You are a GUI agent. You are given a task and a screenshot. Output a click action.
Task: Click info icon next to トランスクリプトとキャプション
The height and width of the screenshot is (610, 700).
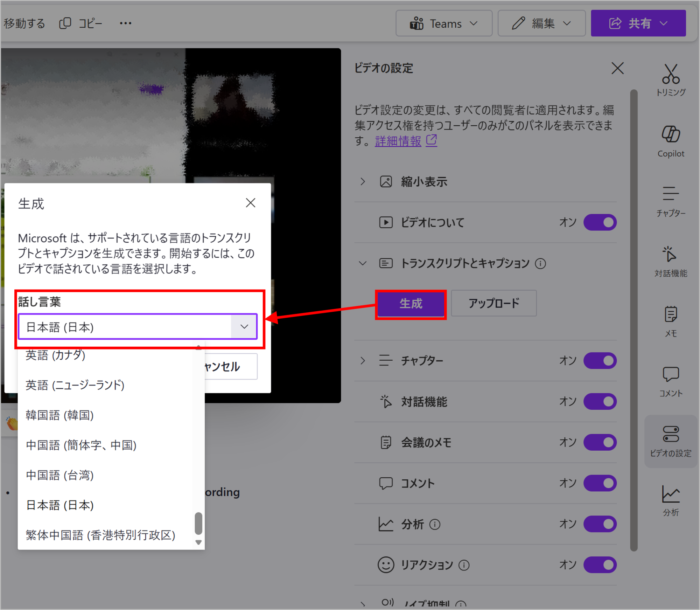[x=540, y=263]
